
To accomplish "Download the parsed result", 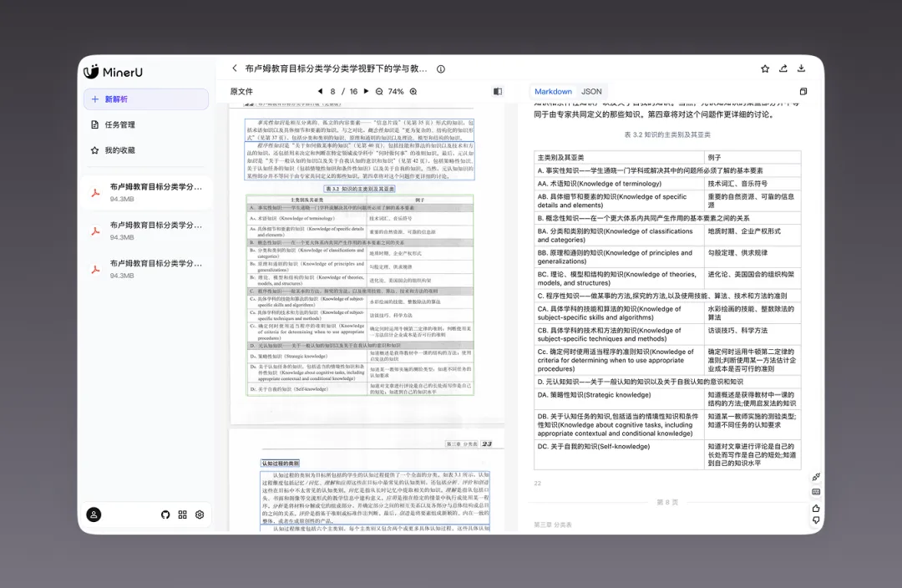I will [x=801, y=68].
